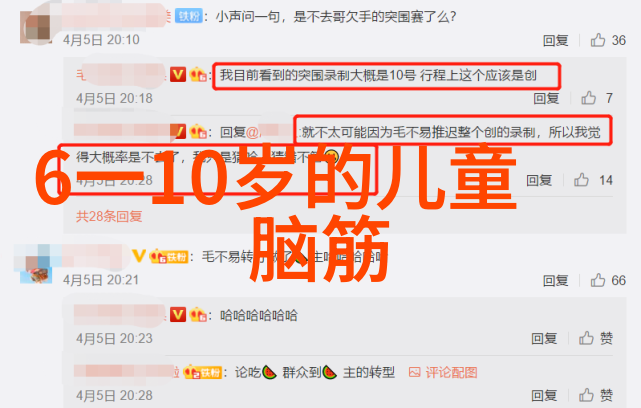The image size is (641, 408).
Task: Click 回复 on the 哈哈哈哈哈哈 reply
Action: coord(544,338)
